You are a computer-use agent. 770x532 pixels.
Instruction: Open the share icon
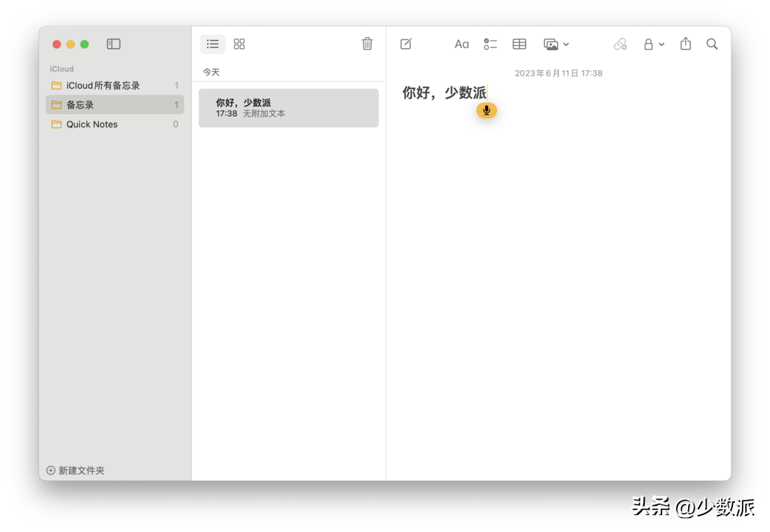tap(685, 44)
